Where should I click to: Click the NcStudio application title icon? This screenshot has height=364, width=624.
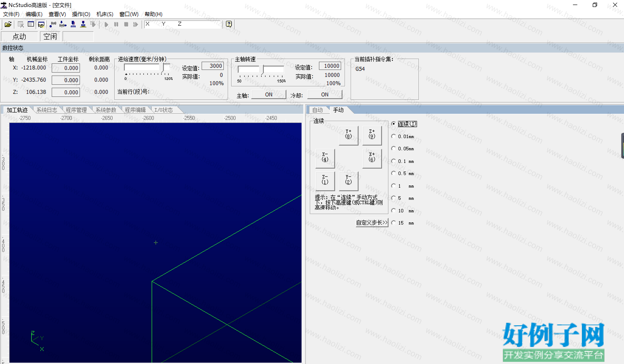click(4, 5)
